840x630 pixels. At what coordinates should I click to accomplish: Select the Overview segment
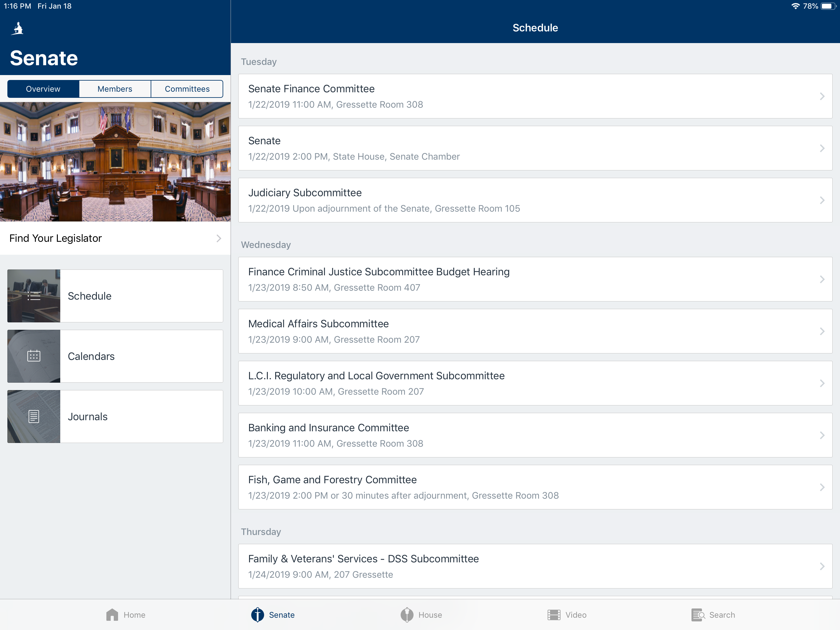click(43, 89)
